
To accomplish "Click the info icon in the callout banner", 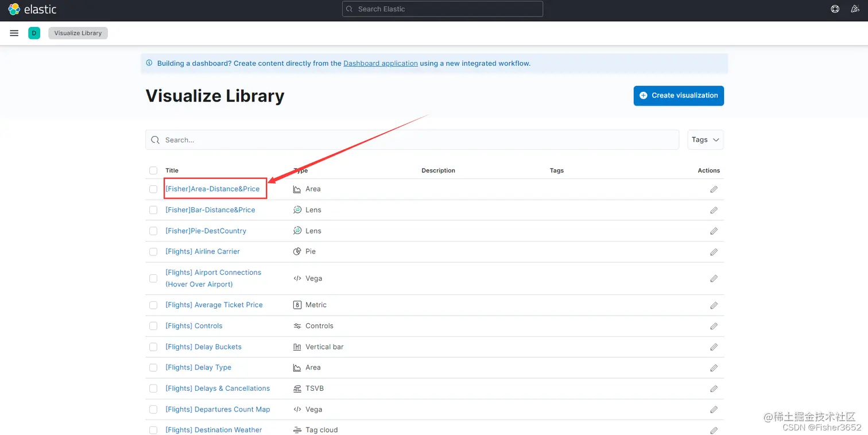I will point(149,63).
